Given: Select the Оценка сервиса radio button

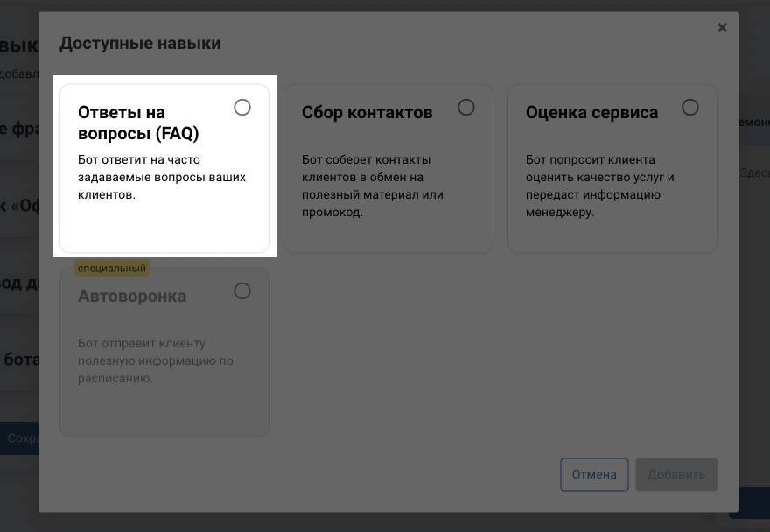Looking at the screenshot, I should (x=690, y=107).
